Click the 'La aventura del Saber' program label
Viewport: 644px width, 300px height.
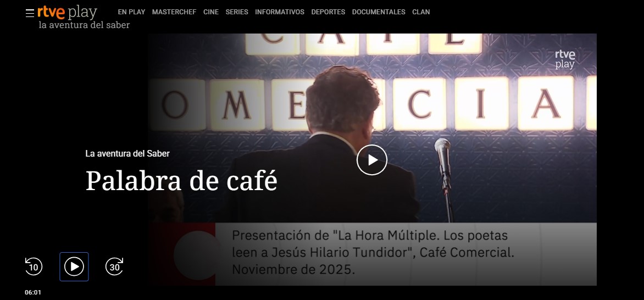(127, 153)
